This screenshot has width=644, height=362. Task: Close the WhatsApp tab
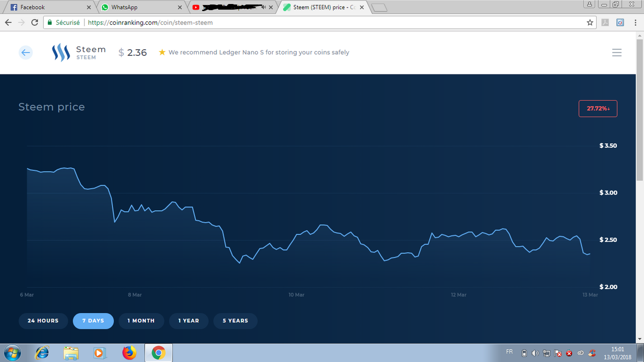coord(180,8)
